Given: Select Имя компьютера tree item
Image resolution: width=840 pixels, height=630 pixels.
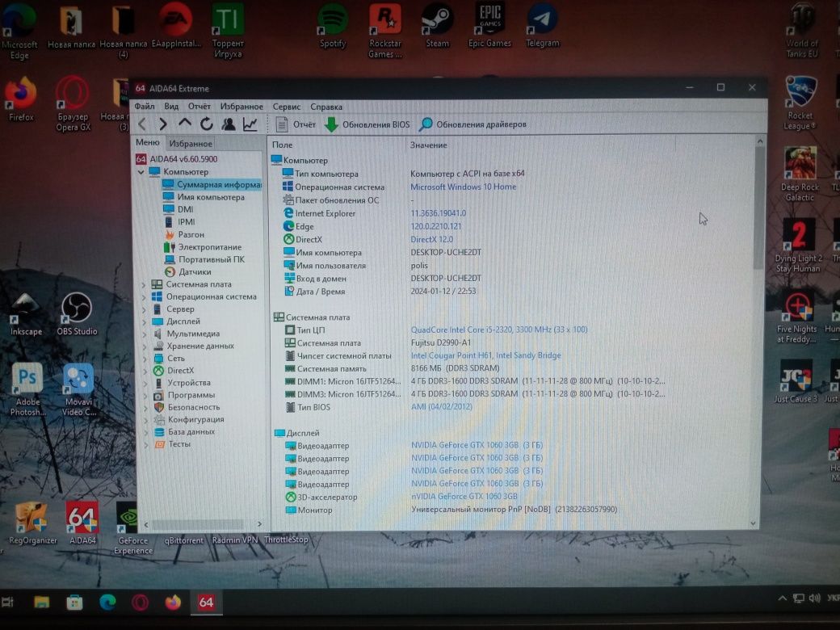Looking at the screenshot, I should [x=204, y=197].
